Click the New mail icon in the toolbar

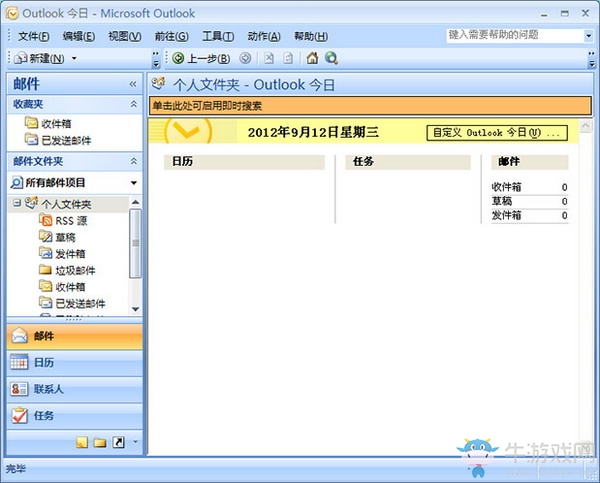coord(20,59)
